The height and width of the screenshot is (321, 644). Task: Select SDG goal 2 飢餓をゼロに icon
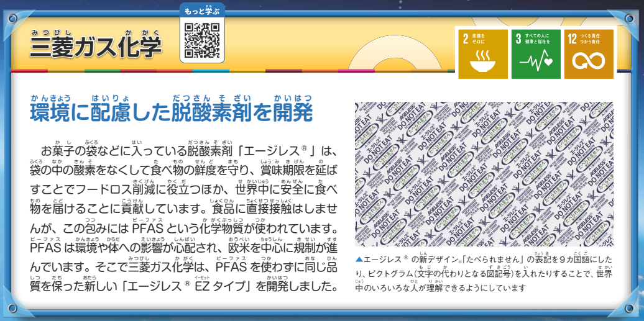coord(483,54)
